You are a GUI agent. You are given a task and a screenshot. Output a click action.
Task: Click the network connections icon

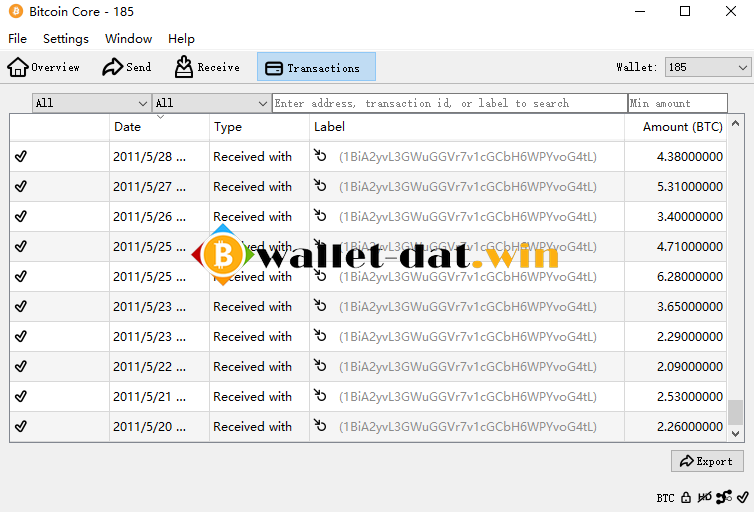click(724, 497)
